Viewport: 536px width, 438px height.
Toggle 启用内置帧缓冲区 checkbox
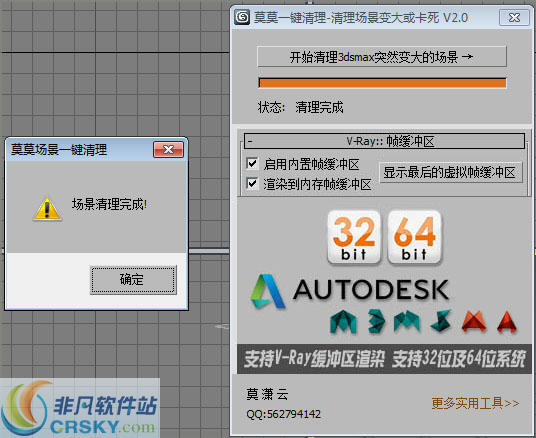pos(252,163)
